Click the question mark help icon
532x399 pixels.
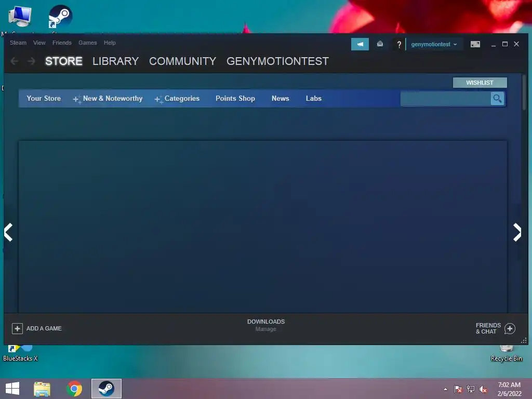(x=399, y=44)
